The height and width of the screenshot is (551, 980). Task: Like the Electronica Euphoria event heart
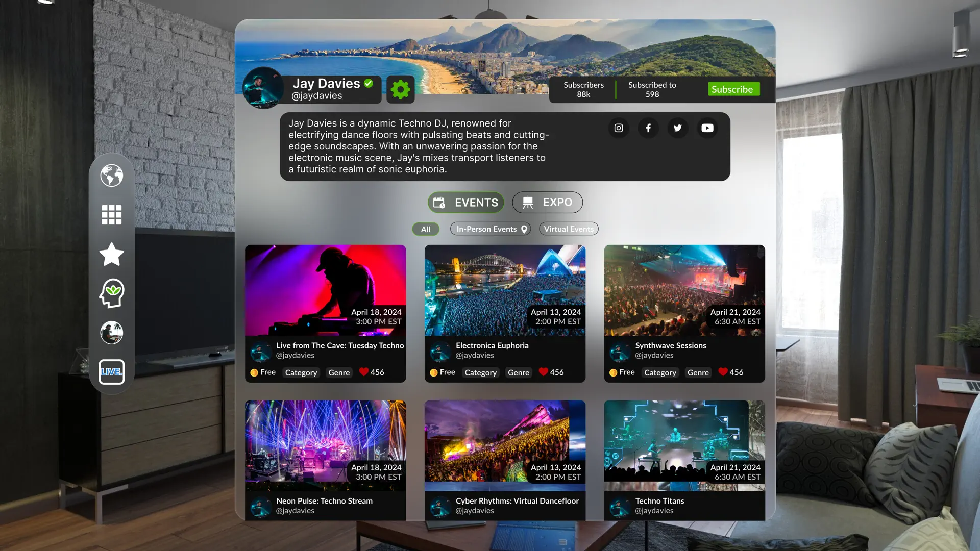point(544,372)
